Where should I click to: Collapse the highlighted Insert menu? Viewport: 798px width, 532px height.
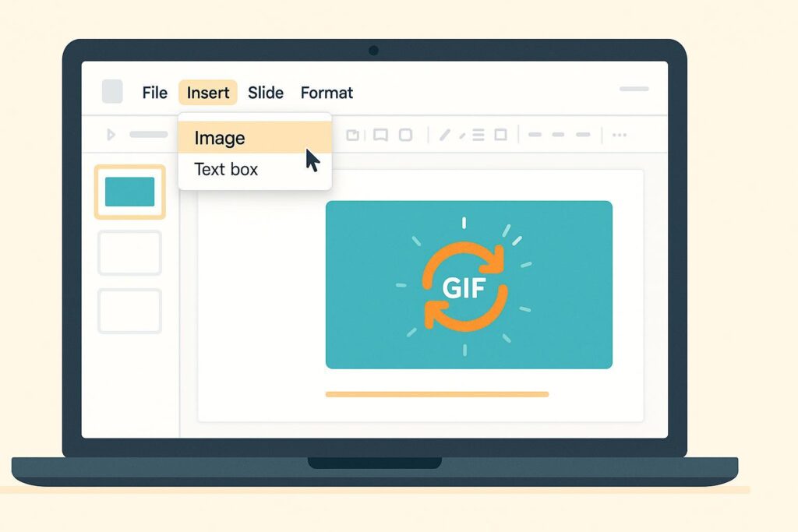pos(208,93)
